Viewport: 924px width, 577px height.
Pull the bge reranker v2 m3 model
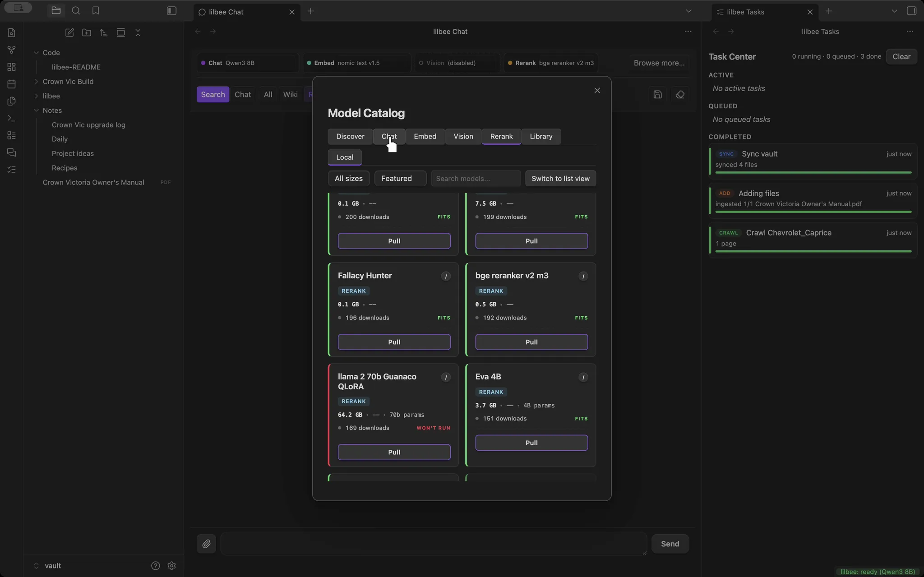tap(531, 342)
